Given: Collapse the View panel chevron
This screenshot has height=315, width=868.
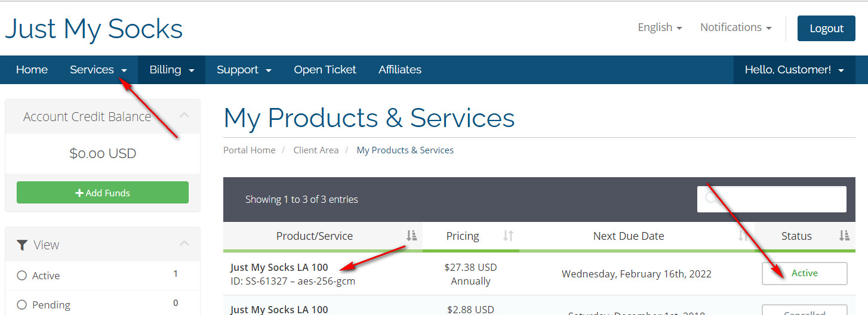Looking at the screenshot, I should (x=184, y=243).
